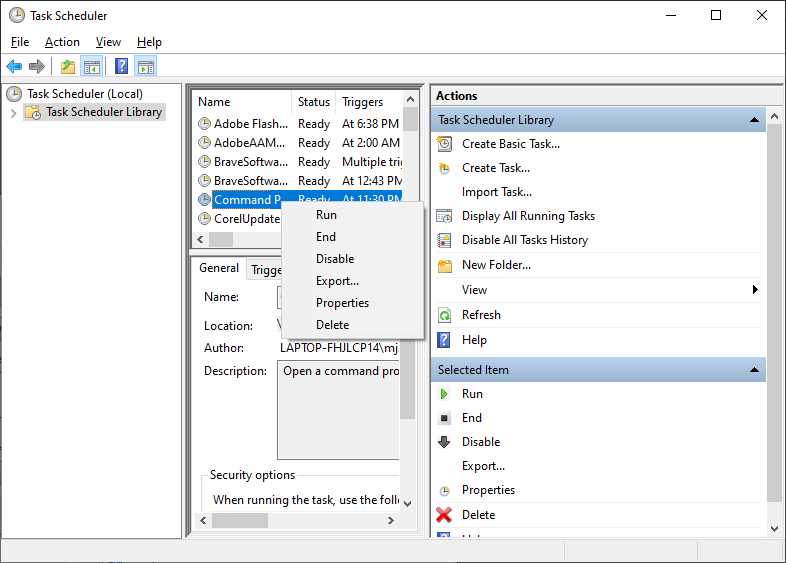Toggle the Action pane with the toolbar button
This screenshot has width=786, height=563.
pyautogui.click(x=146, y=67)
